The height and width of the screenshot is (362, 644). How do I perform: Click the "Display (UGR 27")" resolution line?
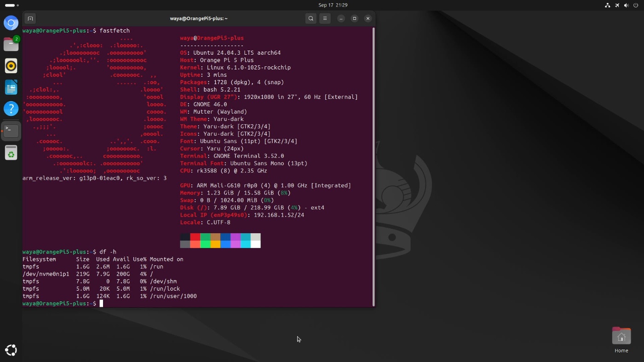tap(269, 97)
